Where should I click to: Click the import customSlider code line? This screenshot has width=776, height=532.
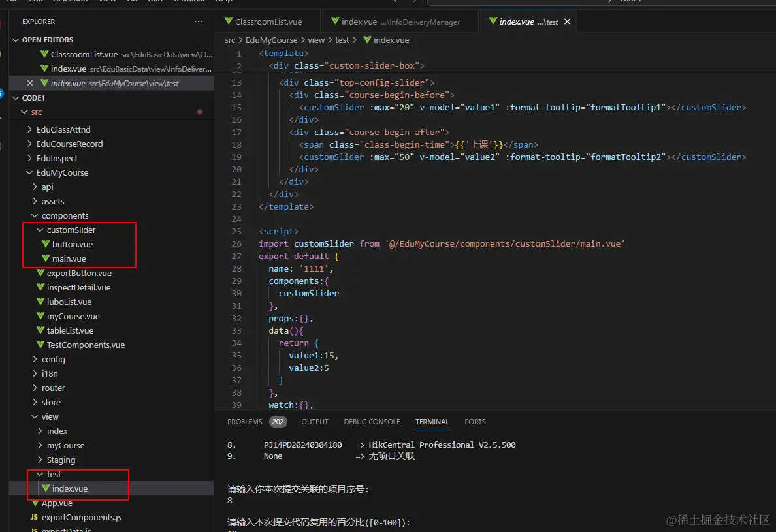[442, 243]
